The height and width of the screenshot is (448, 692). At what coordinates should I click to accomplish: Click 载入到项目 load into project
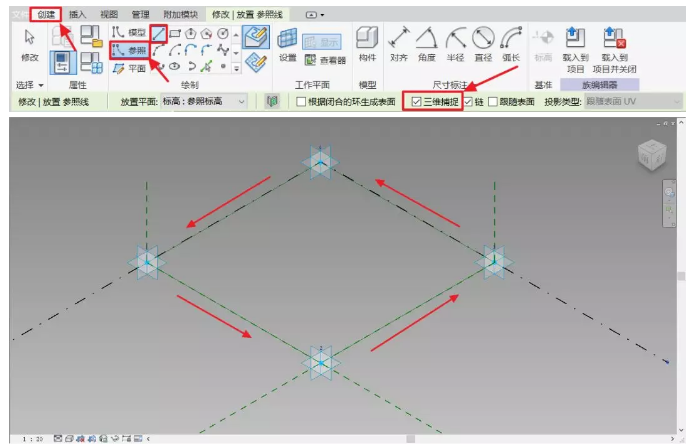point(575,50)
